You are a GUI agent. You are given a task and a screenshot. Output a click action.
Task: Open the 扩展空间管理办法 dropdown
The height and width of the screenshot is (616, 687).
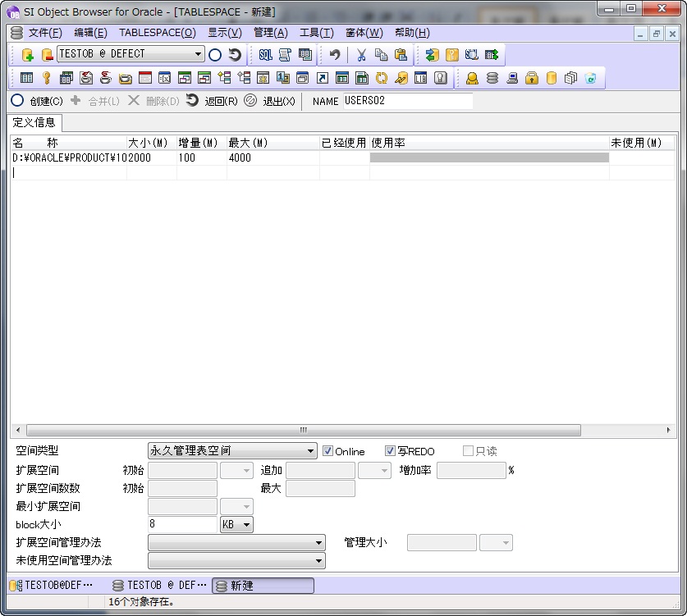click(236, 542)
